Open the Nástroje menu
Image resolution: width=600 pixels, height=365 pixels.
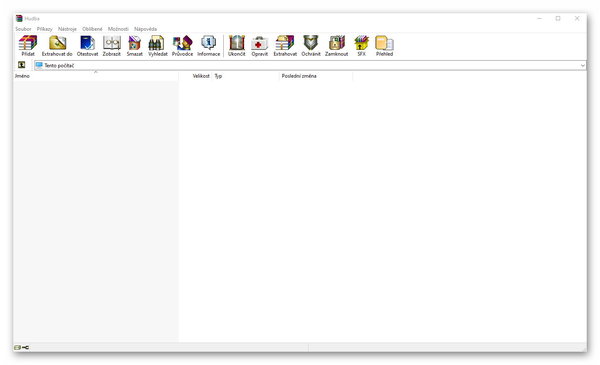pos(67,29)
